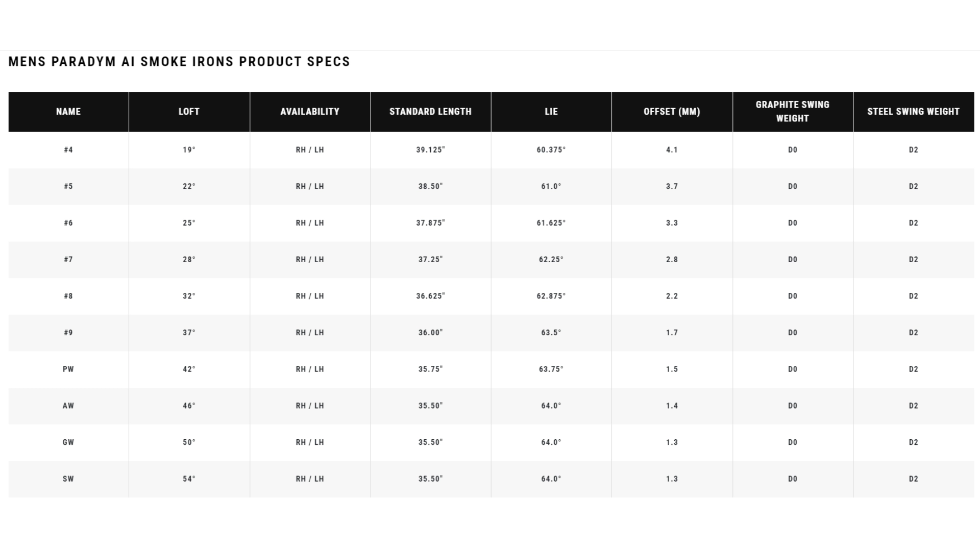The image size is (980, 551).
Task: Select the PW row name cell
Action: point(68,369)
